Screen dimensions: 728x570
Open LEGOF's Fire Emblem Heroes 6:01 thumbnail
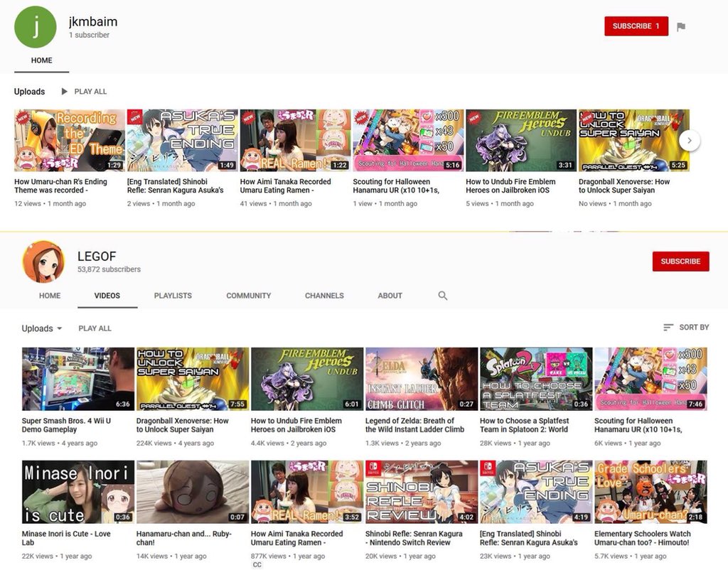pyautogui.click(x=307, y=379)
